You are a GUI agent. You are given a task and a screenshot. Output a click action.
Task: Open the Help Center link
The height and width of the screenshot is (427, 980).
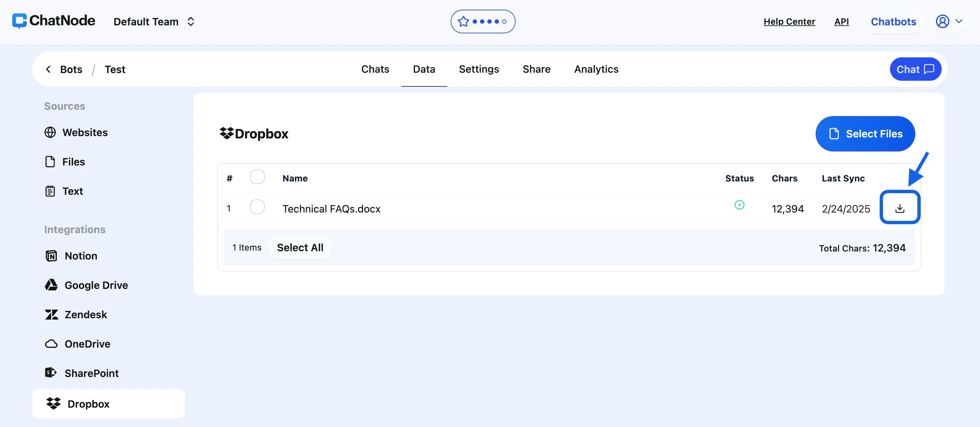pyautogui.click(x=789, y=22)
